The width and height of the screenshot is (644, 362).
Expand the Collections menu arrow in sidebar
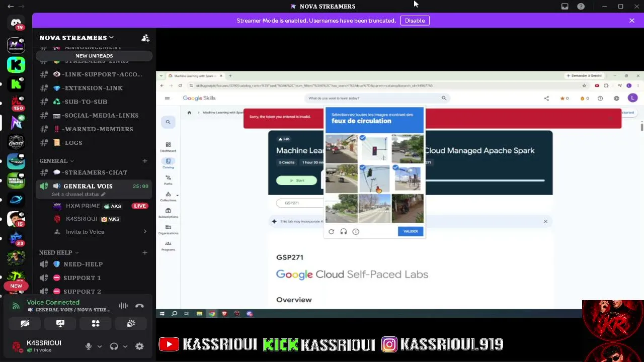point(178,195)
